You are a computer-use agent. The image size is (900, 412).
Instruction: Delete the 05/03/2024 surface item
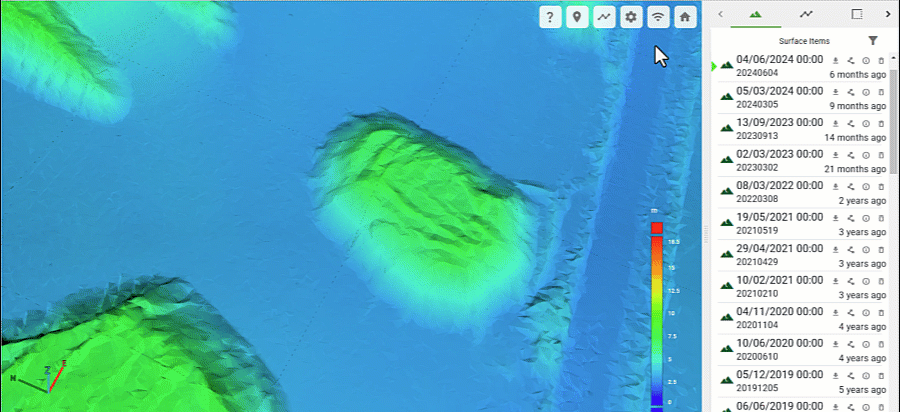[880, 93]
